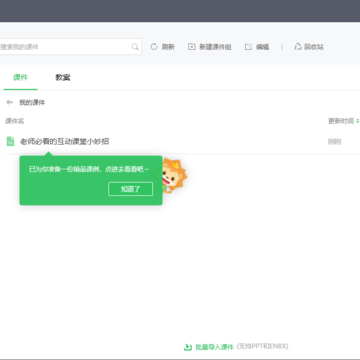Open courseware 老师必看的互动课堂小妙招
360x360 pixels.
(x=65, y=141)
